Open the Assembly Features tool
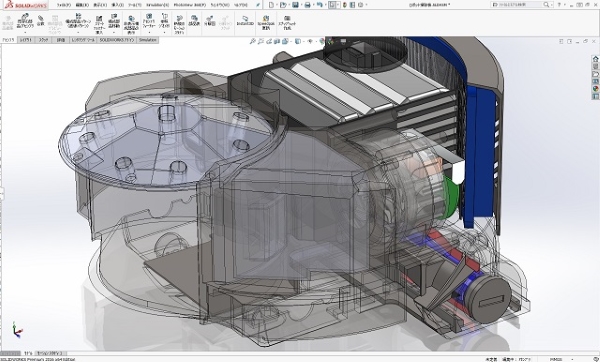The width and height of the screenshot is (600, 362). tap(149, 20)
